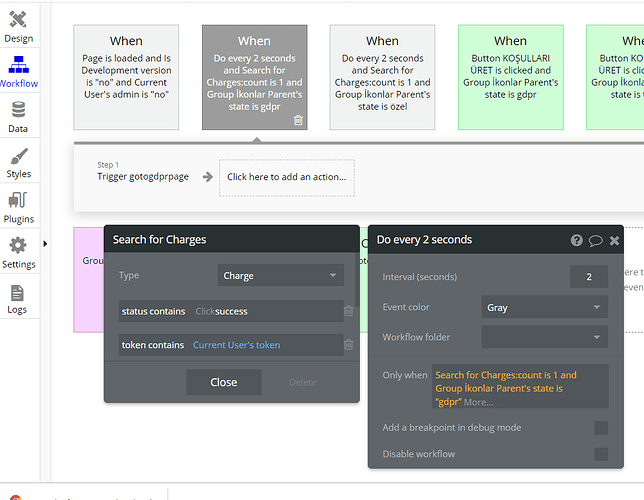The height and width of the screenshot is (500, 644).
Task: Open the Design tab in sidebar
Action: (x=19, y=24)
